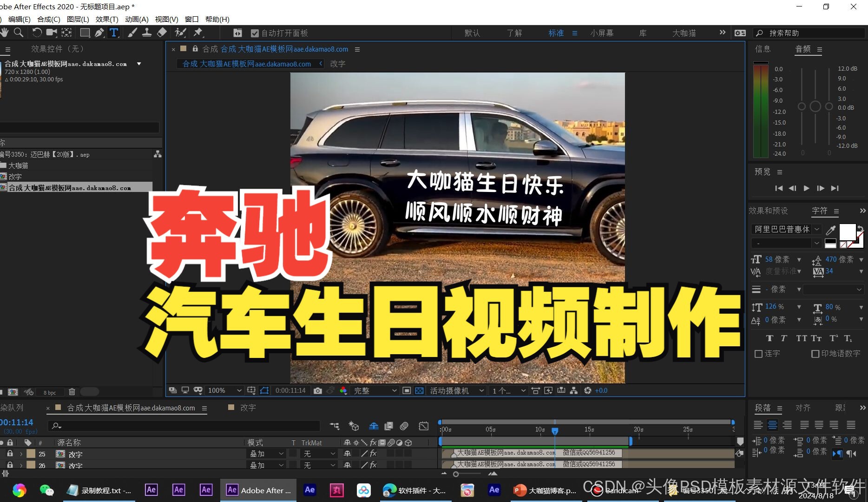This screenshot has width=868, height=502.
Task: Select the Puppet Pin tool
Action: tap(198, 33)
